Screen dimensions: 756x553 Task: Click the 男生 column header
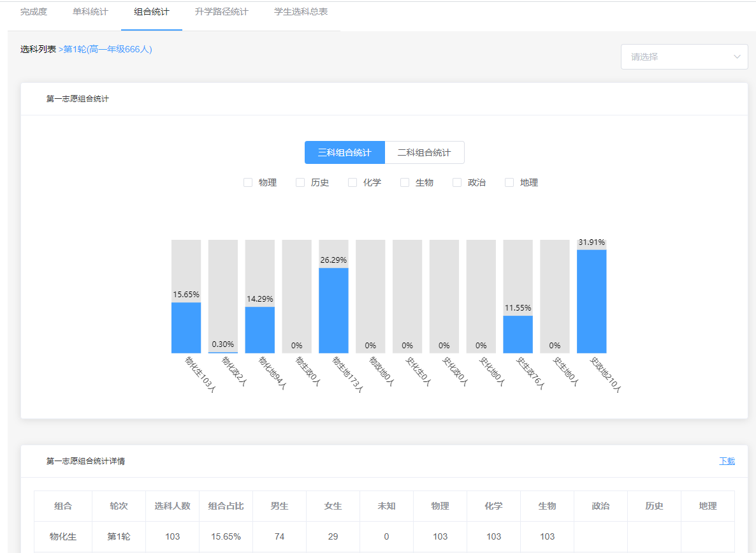click(x=279, y=506)
